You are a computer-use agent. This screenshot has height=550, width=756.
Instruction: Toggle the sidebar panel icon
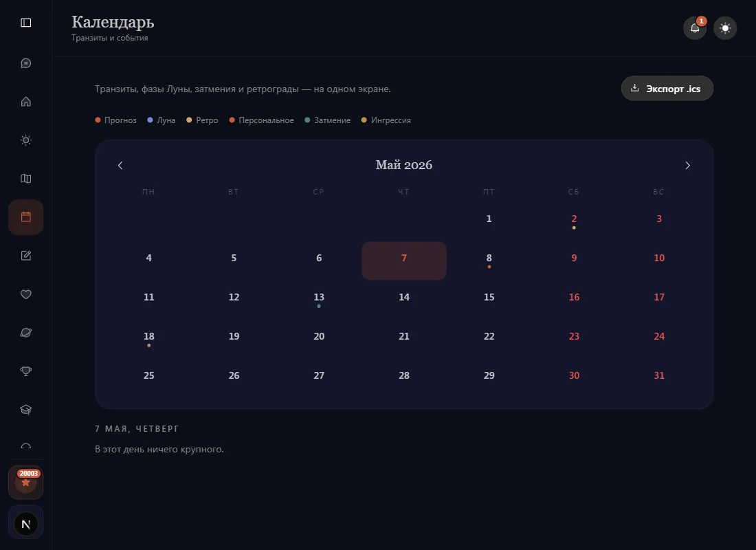pos(26,23)
